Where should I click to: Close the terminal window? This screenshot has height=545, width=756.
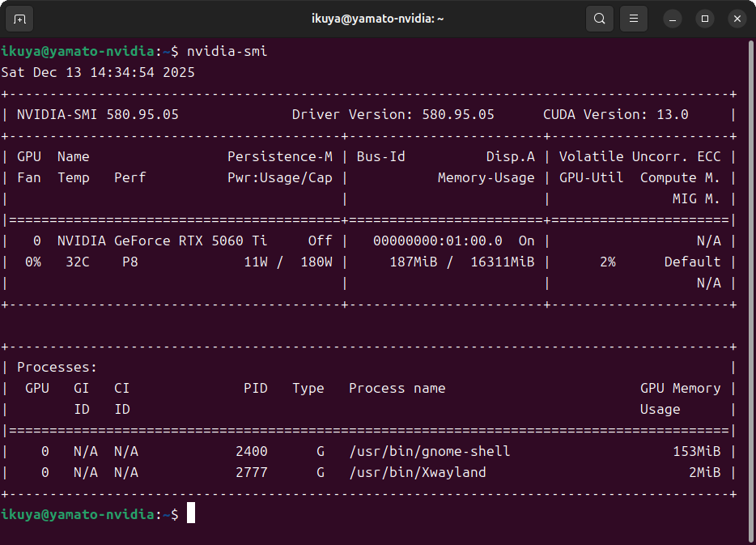(x=737, y=18)
